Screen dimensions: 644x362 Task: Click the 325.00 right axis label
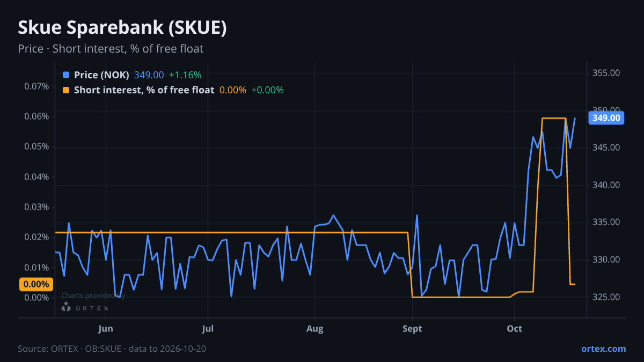(x=606, y=297)
